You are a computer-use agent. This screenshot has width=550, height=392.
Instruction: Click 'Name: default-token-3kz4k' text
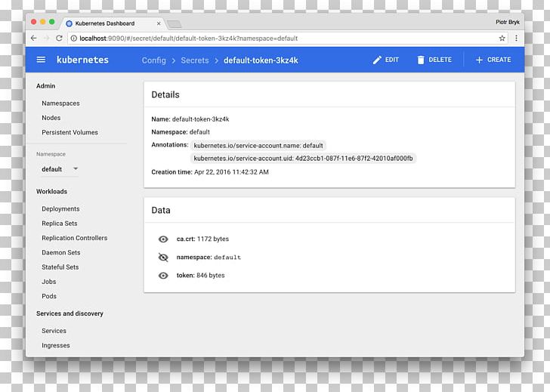point(190,119)
